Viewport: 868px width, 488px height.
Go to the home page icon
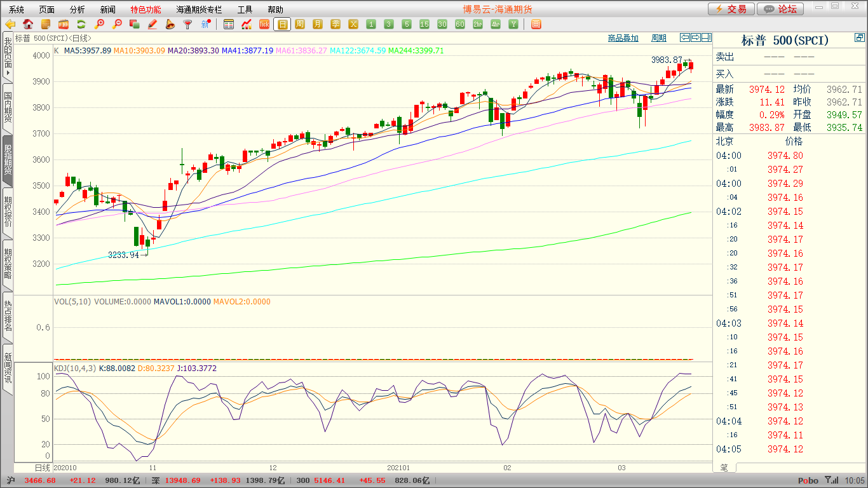(x=28, y=24)
